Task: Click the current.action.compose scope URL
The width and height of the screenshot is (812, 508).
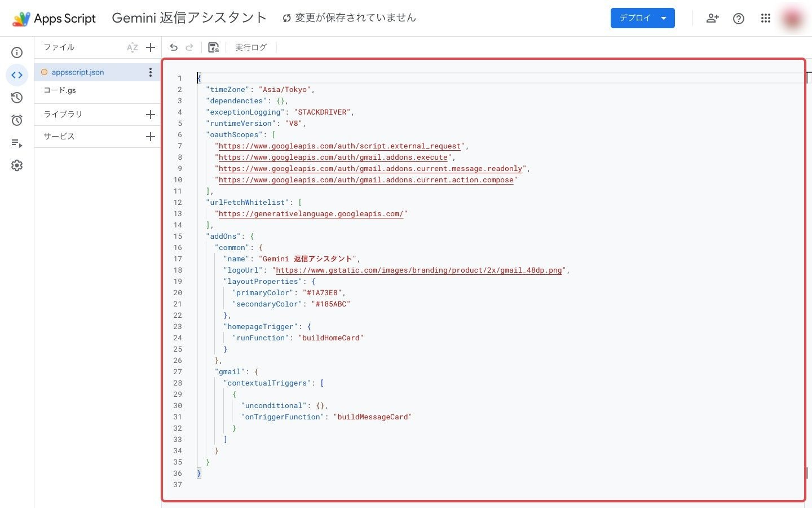Action: 366,180
